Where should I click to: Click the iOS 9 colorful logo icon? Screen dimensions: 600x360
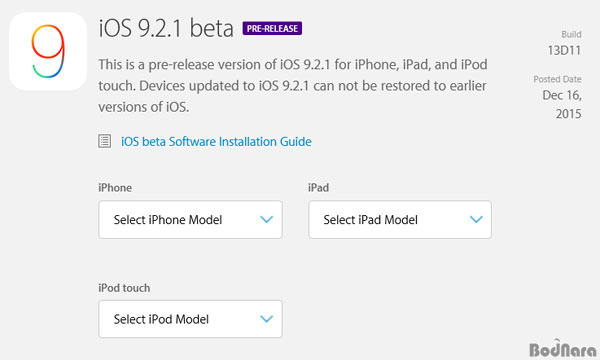[48, 51]
